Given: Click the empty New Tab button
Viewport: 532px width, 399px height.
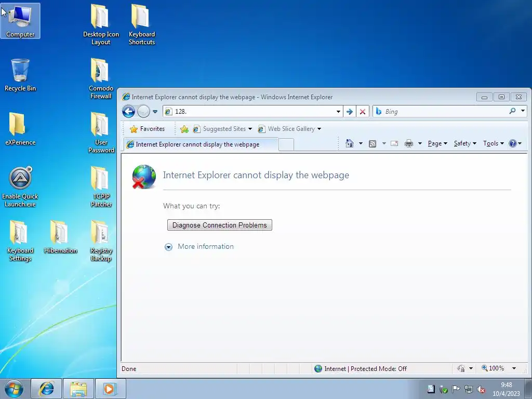Looking at the screenshot, I should (x=286, y=145).
